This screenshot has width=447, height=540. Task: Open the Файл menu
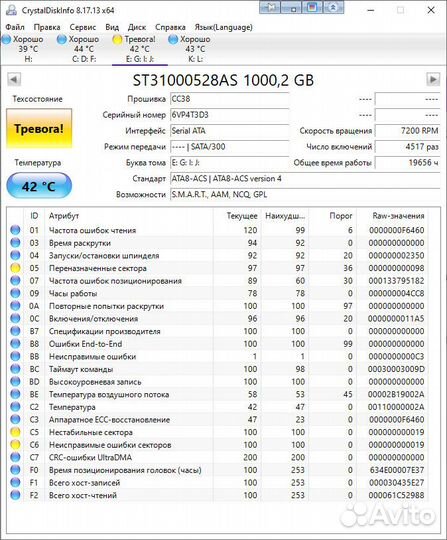[x=15, y=27]
